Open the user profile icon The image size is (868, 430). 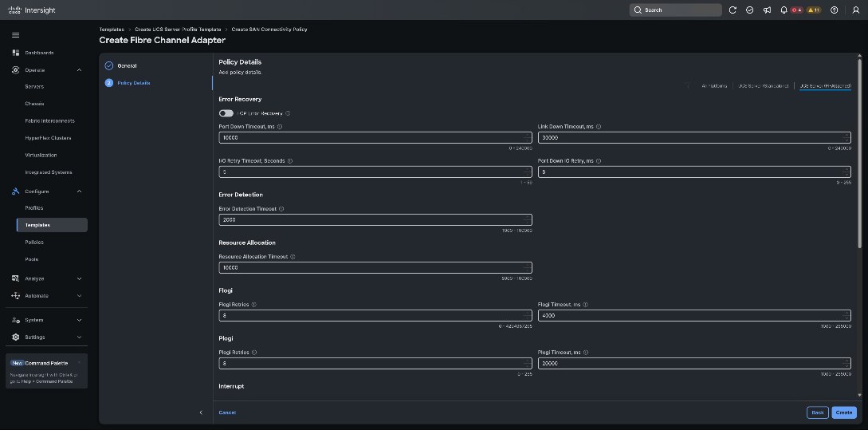click(x=856, y=10)
